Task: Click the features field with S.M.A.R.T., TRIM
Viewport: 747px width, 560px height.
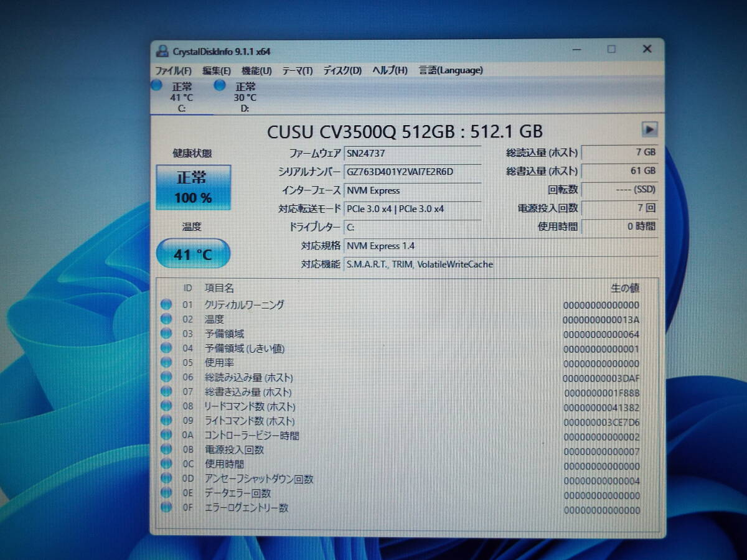Action: 500,264
